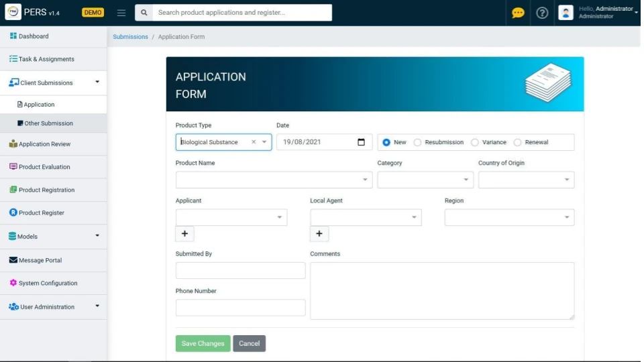The width and height of the screenshot is (644, 362).
Task: Select the New radio option
Action: coord(386,142)
